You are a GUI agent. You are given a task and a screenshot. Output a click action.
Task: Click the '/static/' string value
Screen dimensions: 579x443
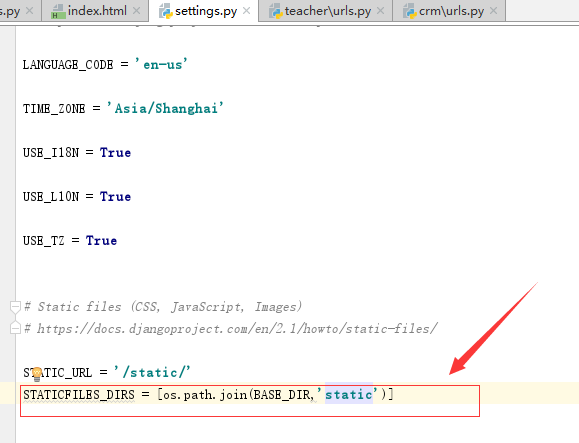coord(152,372)
